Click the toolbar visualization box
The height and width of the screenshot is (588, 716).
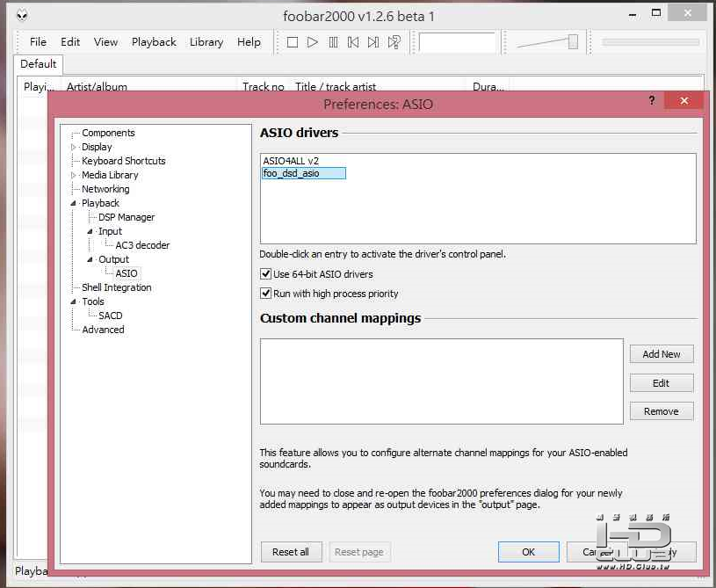457,42
